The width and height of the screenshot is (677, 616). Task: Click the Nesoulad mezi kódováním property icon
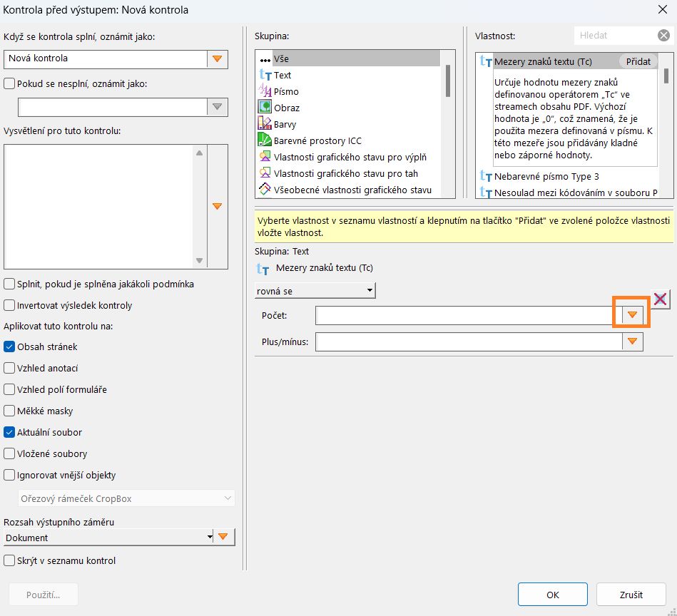click(486, 192)
